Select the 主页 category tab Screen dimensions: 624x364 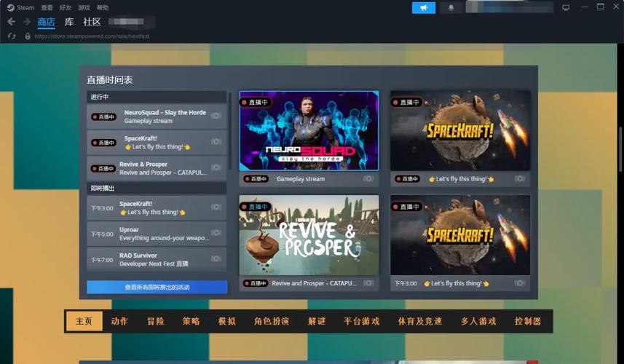point(84,321)
